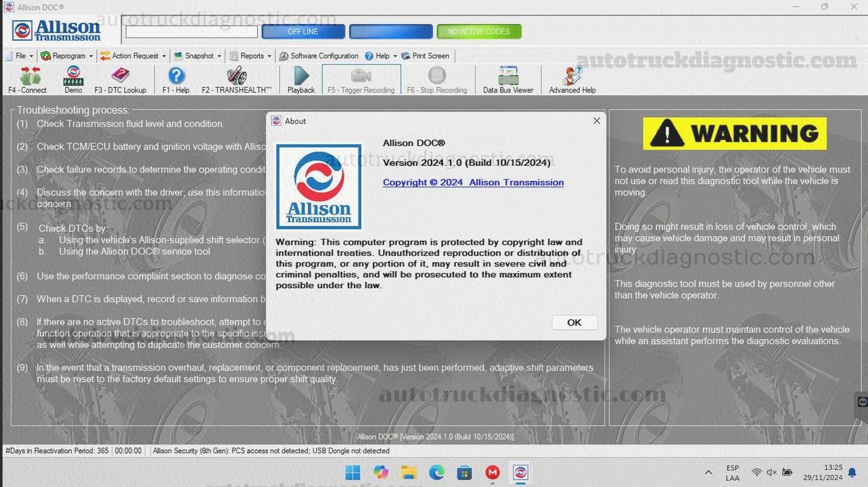
Task: Click the empty text field beside Allison logo
Action: point(191,32)
